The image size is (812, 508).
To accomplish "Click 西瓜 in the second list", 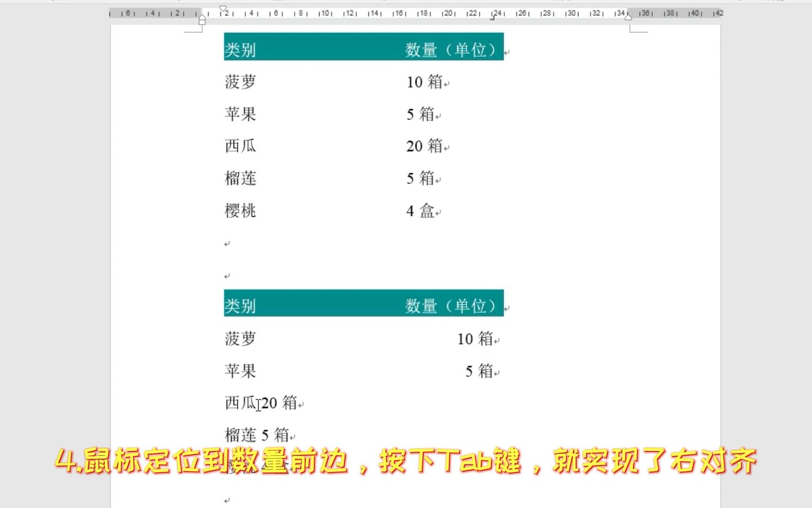I will tap(240, 403).
